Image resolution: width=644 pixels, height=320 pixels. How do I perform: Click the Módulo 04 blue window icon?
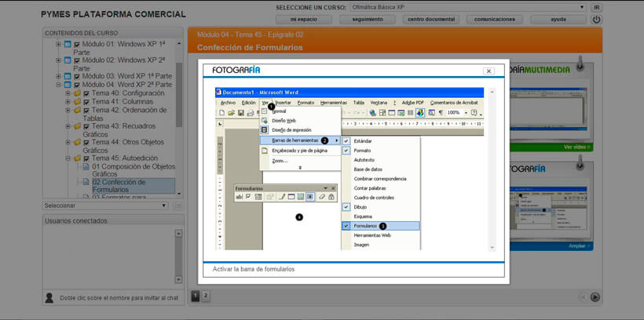68,85
